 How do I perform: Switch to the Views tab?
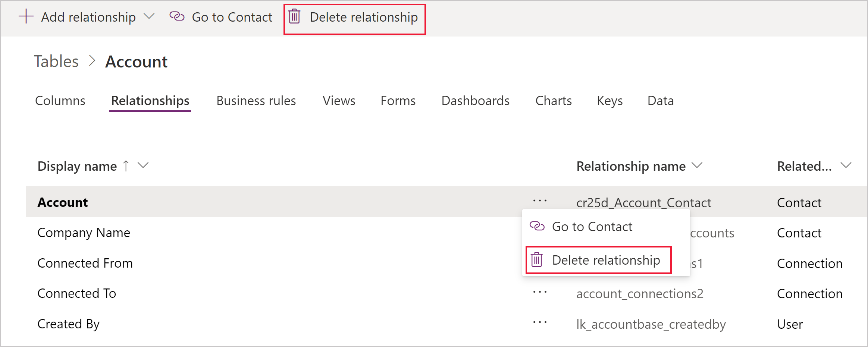(x=339, y=101)
